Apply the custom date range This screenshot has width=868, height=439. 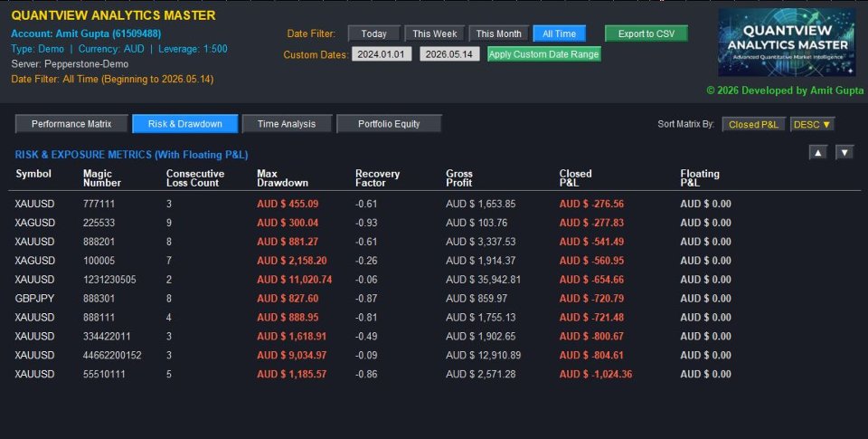coord(543,54)
